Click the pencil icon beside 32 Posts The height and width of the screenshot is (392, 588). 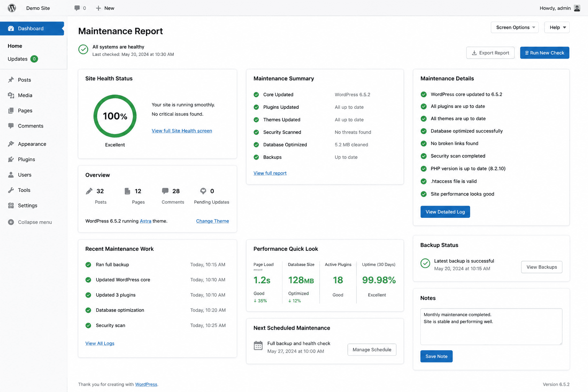tap(89, 191)
